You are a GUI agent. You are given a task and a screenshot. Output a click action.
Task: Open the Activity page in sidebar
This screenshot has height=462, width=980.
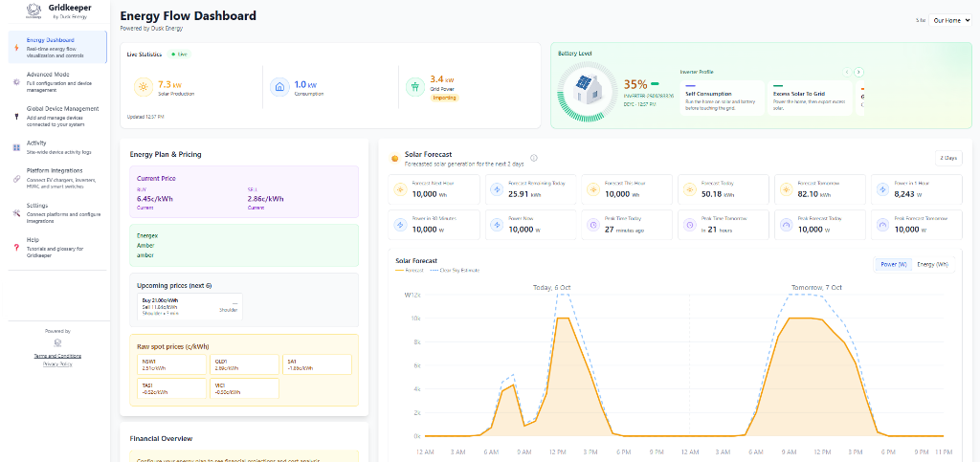click(57, 147)
